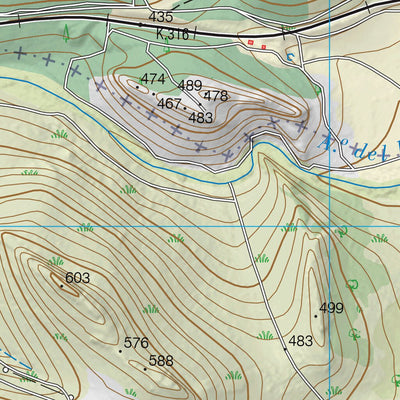Viewport: 400px width, 400px height.
Task: Click the 499 elevation label
Action: [x=332, y=308]
